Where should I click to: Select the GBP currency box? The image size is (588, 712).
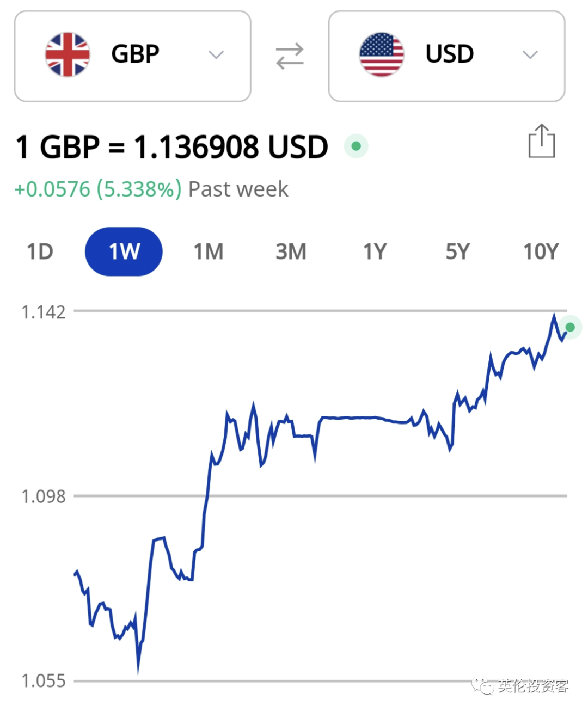[133, 56]
